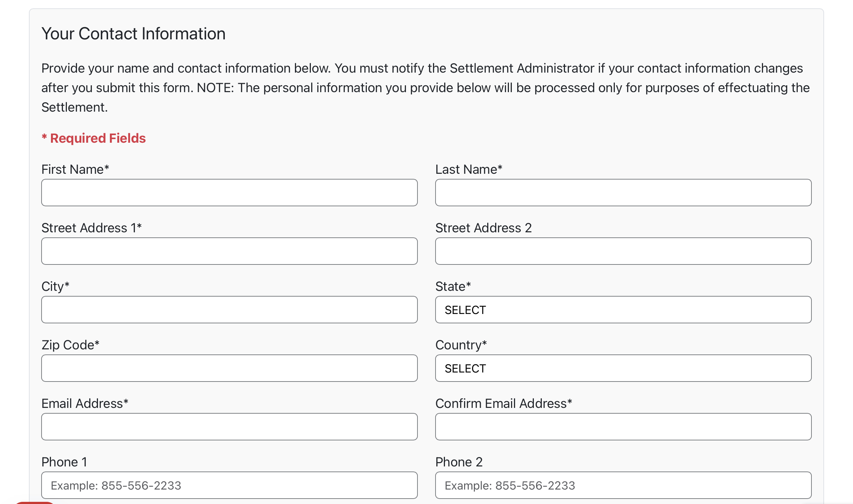Viewport: 853px width, 504px height.
Task: Focus the City text box
Action: pyautogui.click(x=230, y=310)
